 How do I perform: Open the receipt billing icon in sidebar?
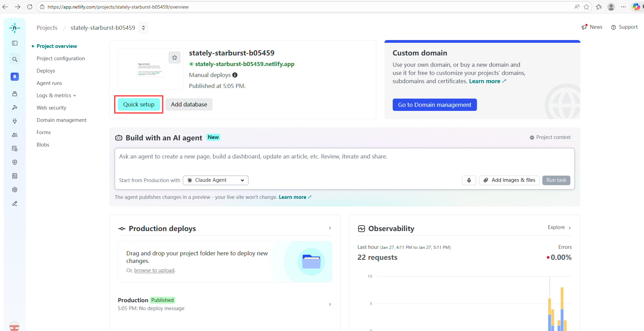(x=15, y=176)
